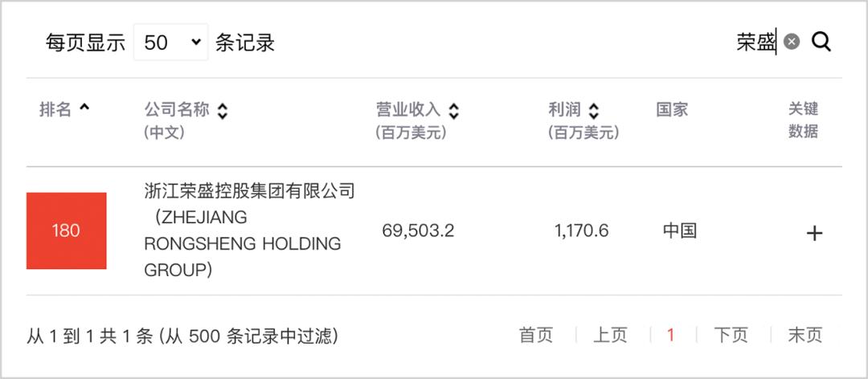Screen dimensions: 868x379
Task: Go to 上页 previous page
Action: [610, 335]
